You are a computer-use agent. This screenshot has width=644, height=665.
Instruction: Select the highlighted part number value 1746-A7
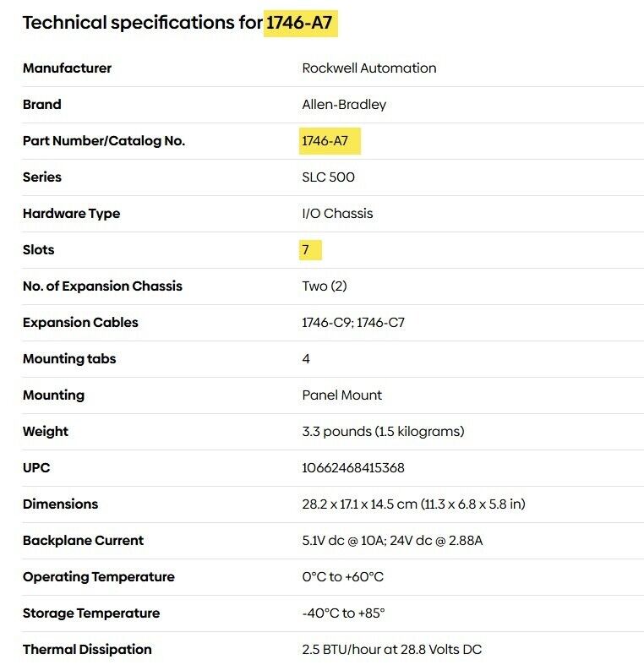(325, 141)
